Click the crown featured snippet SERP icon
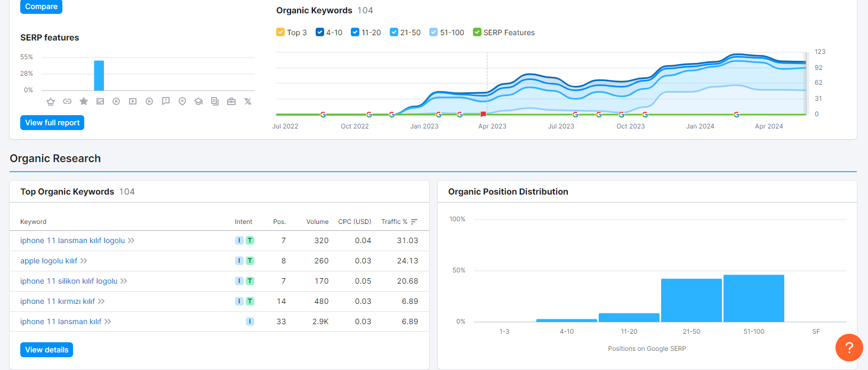The height and width of the screenshot is (370, 868). pyautogui.click(x=51, y=101)
